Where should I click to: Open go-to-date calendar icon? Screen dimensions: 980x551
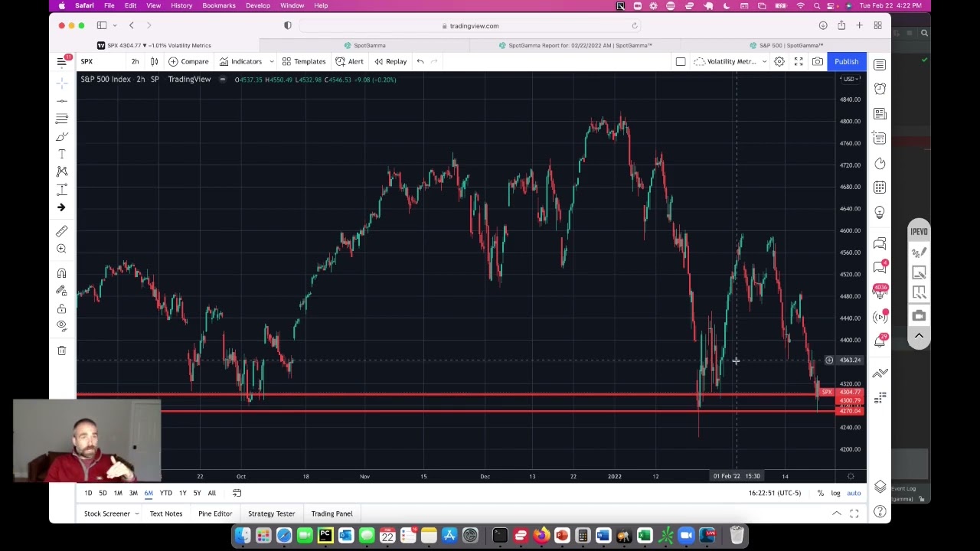tap(237, 493)
